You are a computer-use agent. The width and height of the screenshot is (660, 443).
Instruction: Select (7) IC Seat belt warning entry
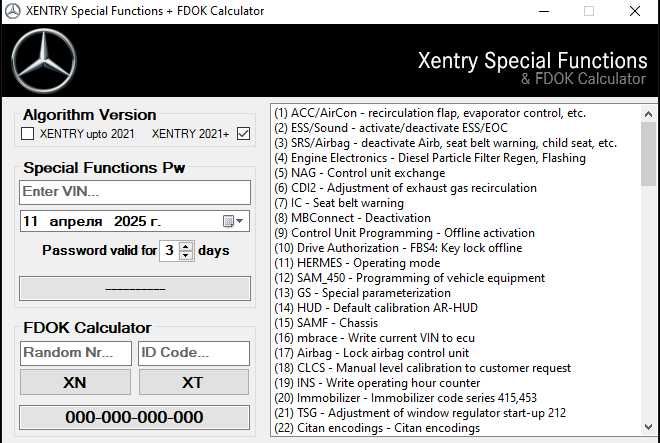pyautogui.click(x=339, y=203)
